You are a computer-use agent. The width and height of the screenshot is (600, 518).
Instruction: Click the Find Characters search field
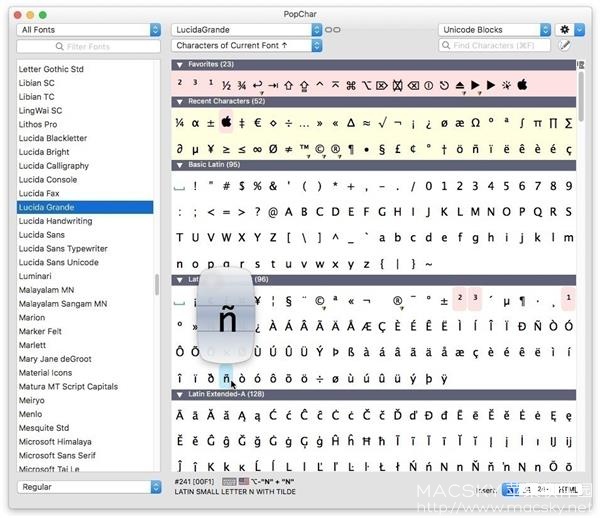coord(494,46)
